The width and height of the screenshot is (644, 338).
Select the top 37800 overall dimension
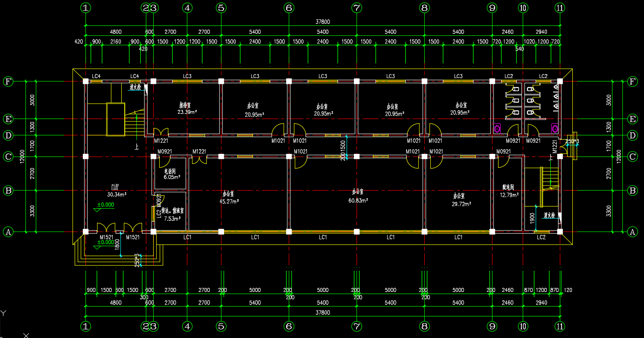point(323,22)
